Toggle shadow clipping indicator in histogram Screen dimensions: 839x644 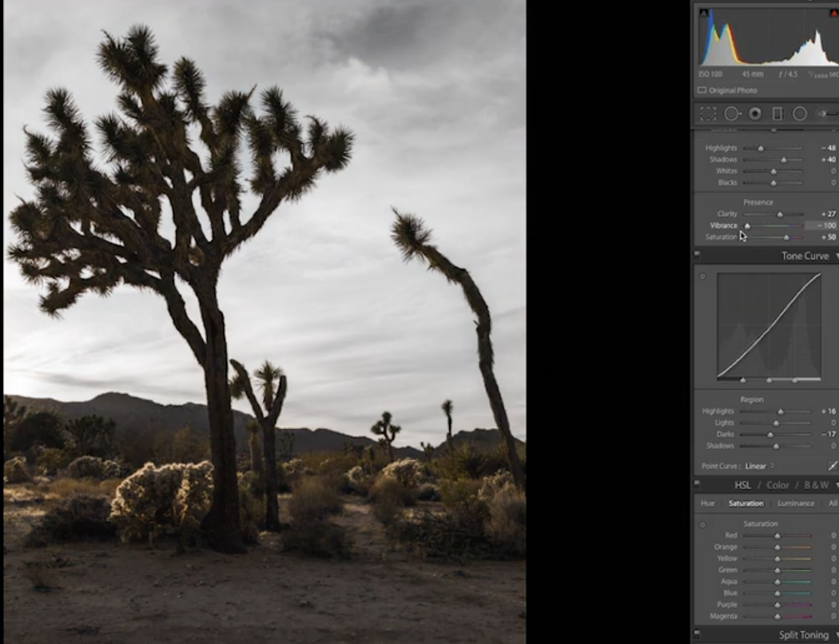pos(703,13)
